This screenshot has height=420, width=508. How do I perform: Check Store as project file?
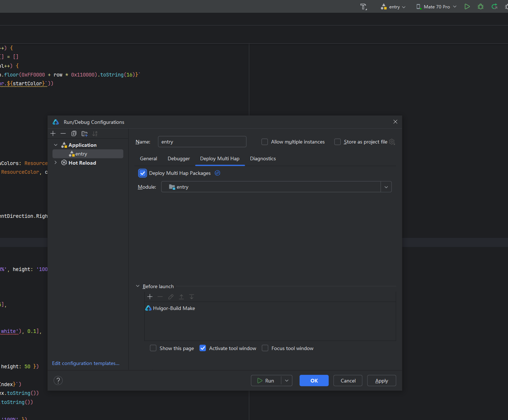(x=337, y=142)
